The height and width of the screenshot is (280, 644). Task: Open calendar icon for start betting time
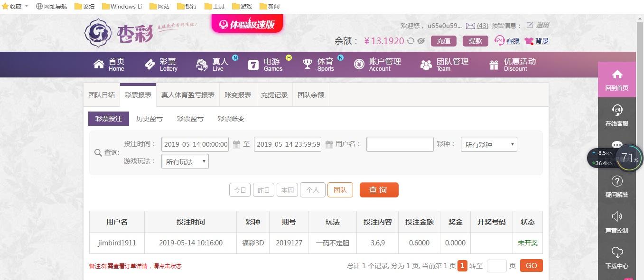tap(236, 144)
